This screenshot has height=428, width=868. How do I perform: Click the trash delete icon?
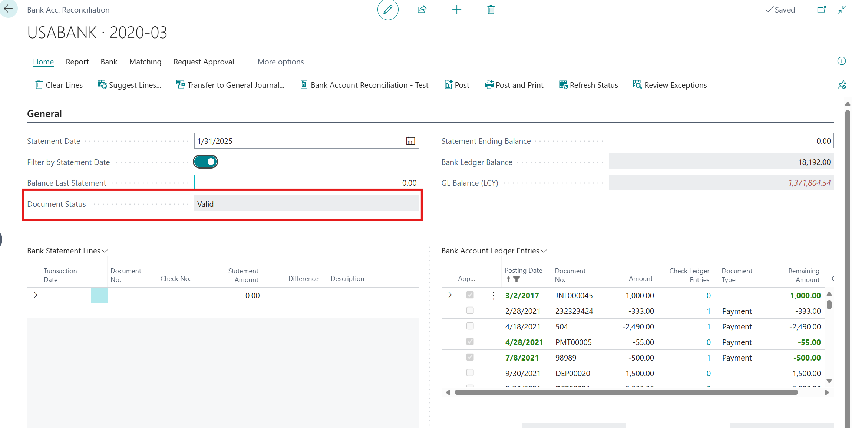[x=491, y=10]
